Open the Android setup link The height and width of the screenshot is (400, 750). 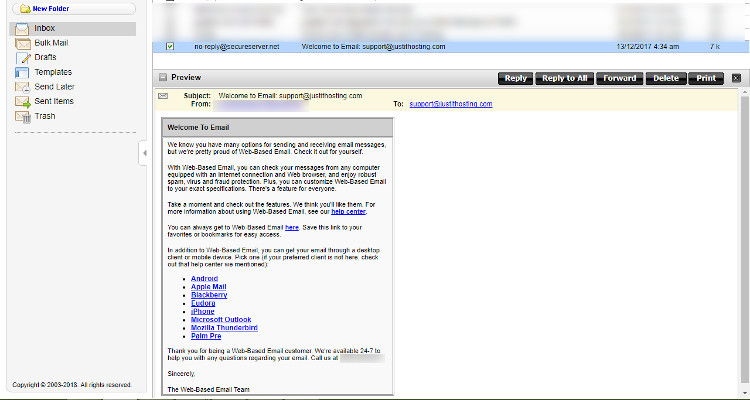coord(204,278)
